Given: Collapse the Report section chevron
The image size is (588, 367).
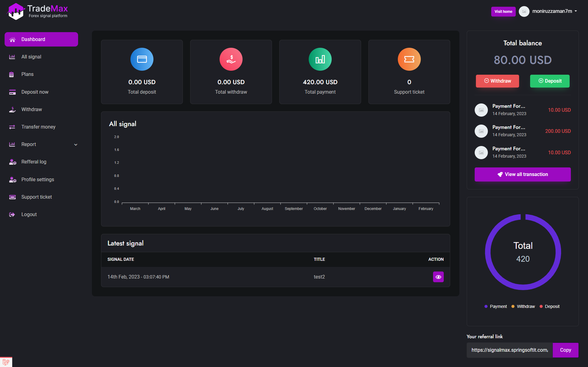Looking at the screenshot, I should point(75,144).
